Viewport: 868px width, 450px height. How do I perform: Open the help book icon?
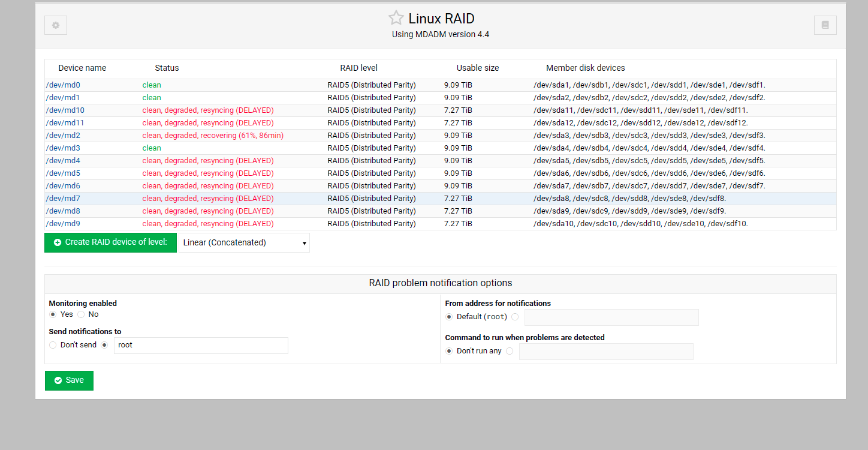point(825,25)
